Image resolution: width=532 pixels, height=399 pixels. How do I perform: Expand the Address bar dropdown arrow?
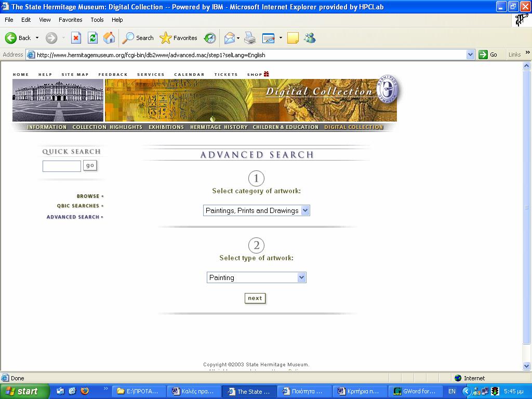click(x=470, y=55)
